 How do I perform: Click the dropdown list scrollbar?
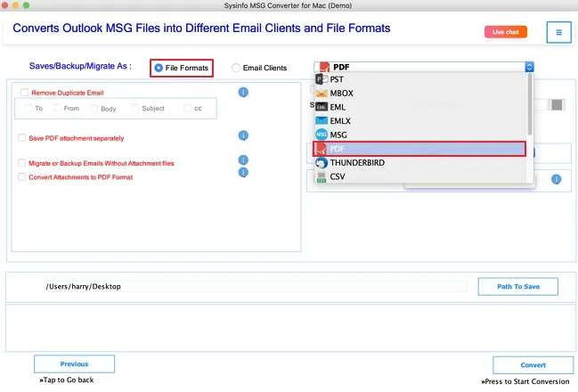point(530,104)
